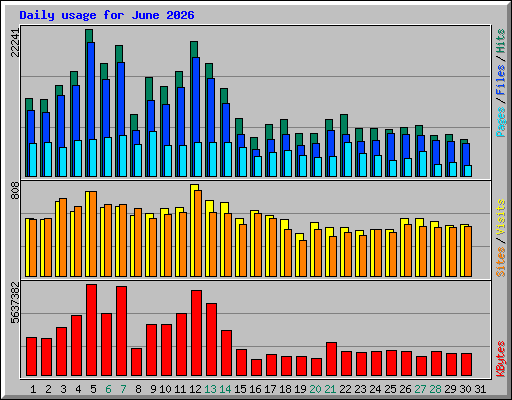Click the cyan Pages bar for day 9
512x400 pixels.
[153, 154]
